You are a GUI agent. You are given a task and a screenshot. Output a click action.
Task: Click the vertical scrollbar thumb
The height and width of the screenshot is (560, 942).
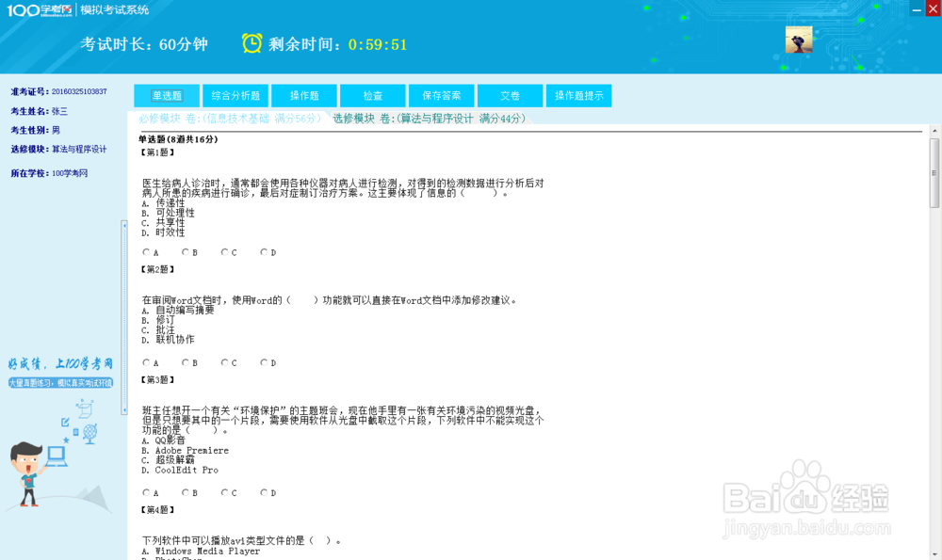pyautogui.click(x=934, y=173)
